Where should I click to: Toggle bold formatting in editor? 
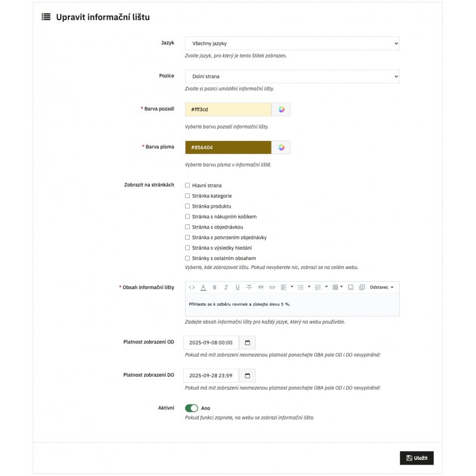[214, 287]
